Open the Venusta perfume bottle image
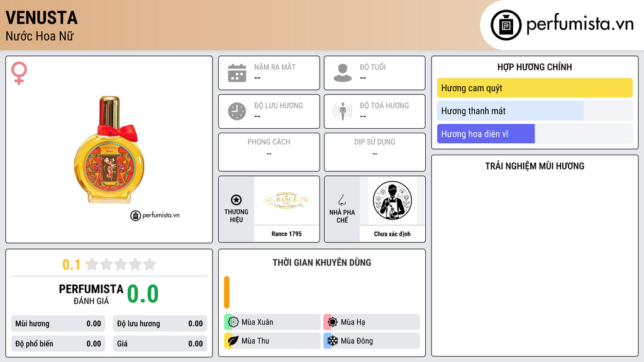 pos(109,150)
